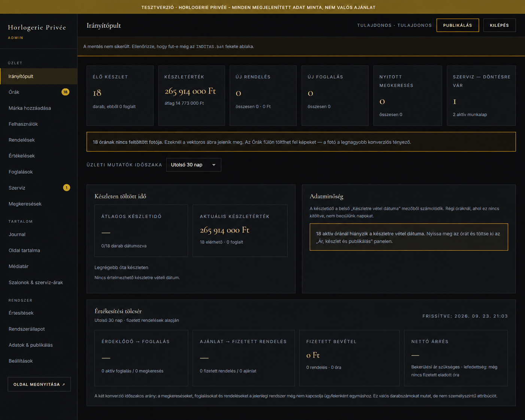This screenshot has height=420, width=525.
Task: Open Rendszerállapot
Action: [x=39, y=329]
